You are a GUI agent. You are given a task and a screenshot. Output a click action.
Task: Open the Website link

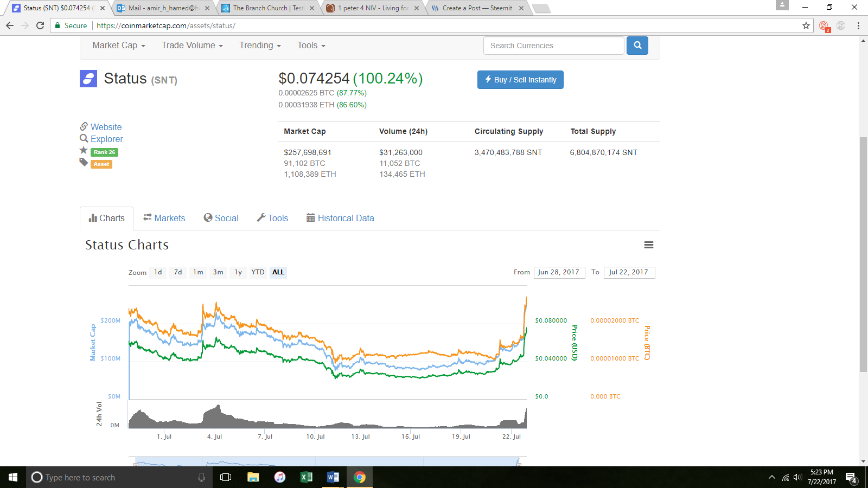click(106, 127)
